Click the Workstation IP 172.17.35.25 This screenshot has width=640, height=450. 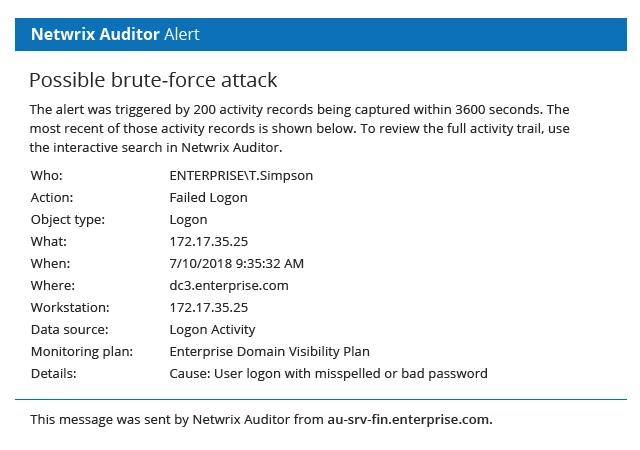pyautogui.click(x=209, y=307)
